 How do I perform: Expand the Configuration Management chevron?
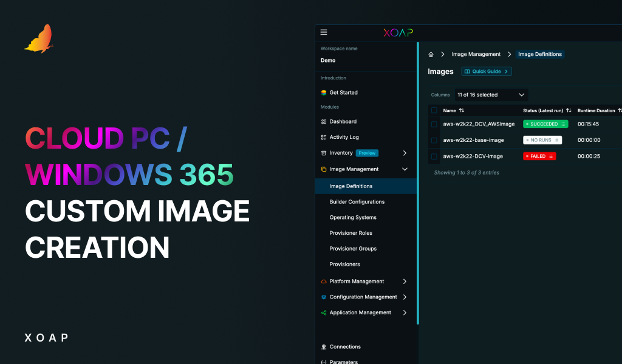[405, 297]
